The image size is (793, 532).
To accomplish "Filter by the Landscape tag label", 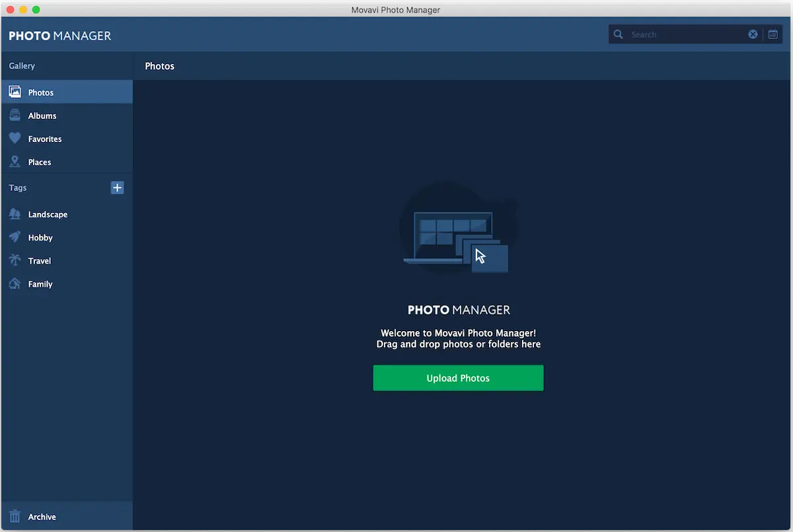I will click(48, 214).
